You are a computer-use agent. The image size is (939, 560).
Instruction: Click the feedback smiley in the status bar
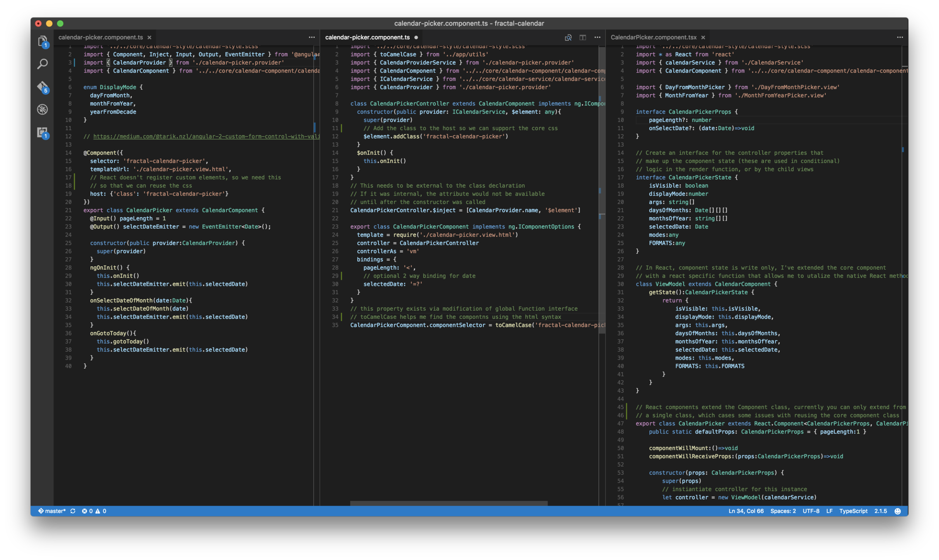tap(897, 511)
